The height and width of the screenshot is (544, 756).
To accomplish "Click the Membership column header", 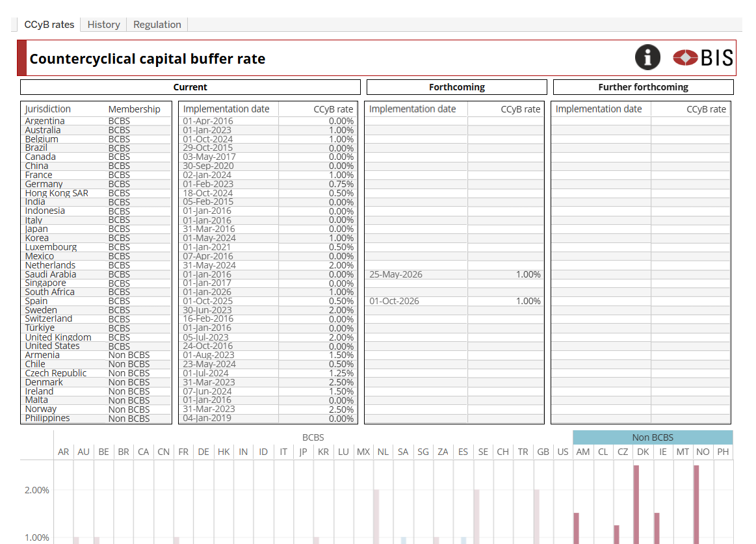I will [134, 109].
